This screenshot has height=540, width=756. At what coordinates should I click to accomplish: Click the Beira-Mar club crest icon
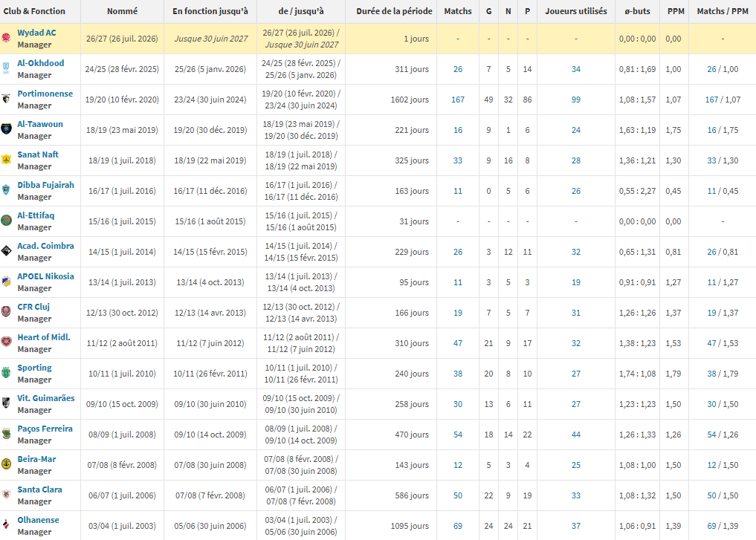pyautogui.click(x=6, y=464)
